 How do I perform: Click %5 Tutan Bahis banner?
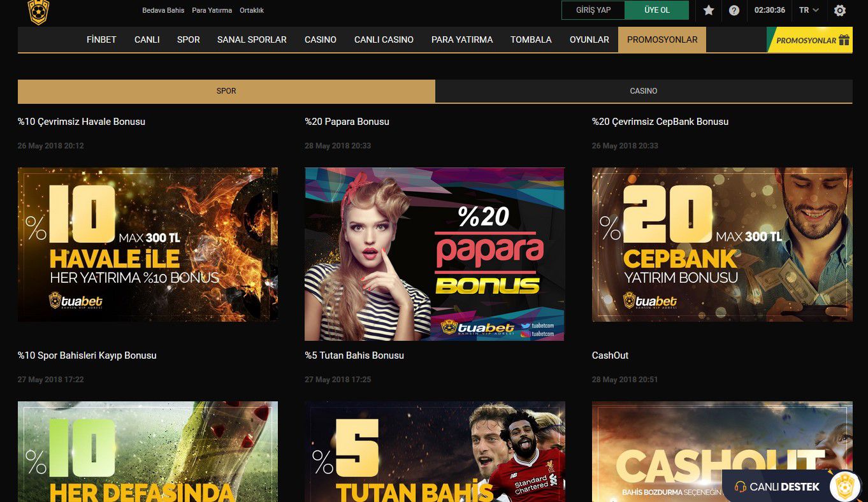(435, 452)
